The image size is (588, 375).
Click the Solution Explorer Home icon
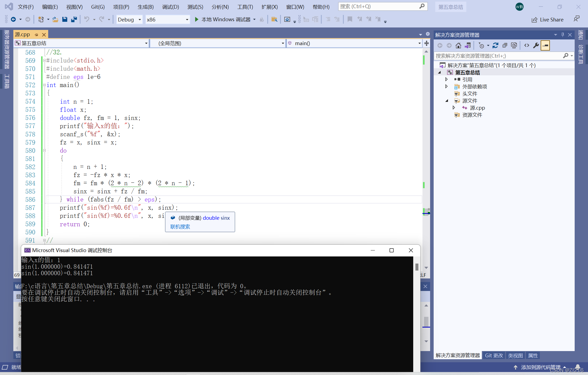coord(458,45)
